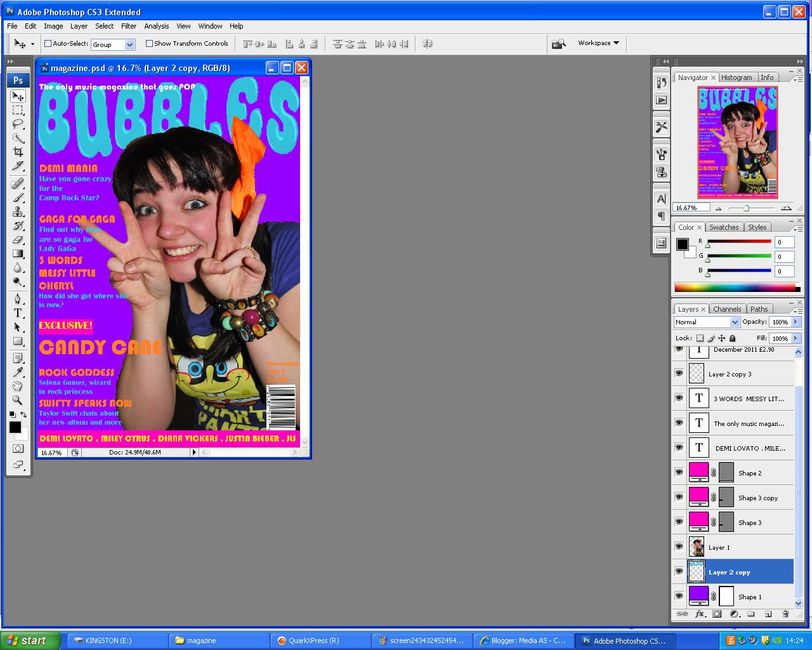The image size is (812, 650).
Task: Select the Pen tool
Action: [18, 299]
